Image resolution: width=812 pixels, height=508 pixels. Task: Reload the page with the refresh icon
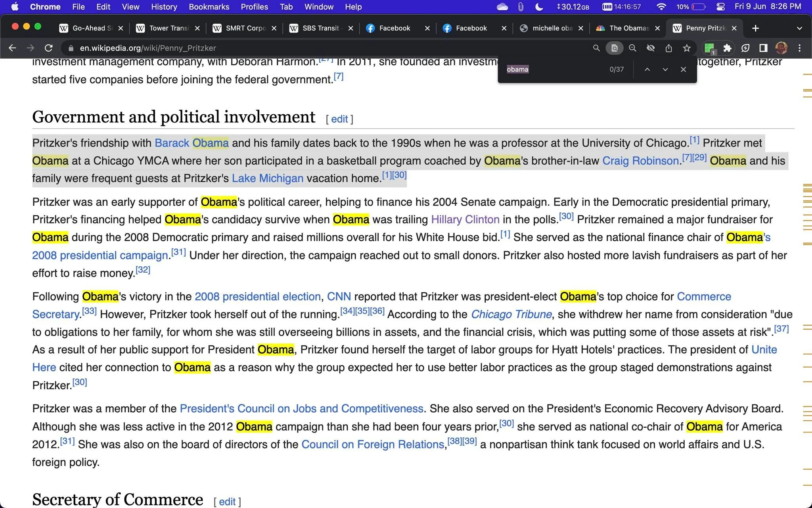coord(49,48)
